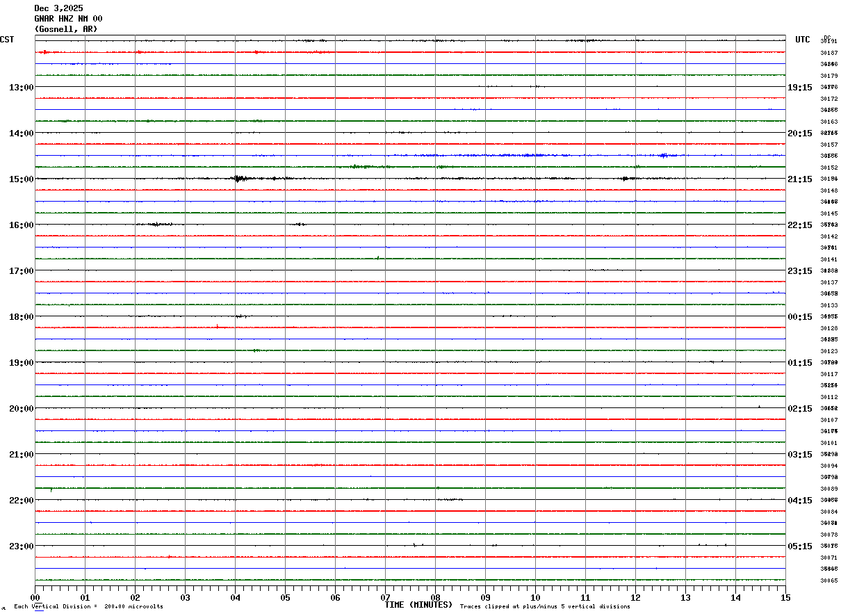Click DC offset value 30107
Viewport: 841px width, 616px height.
click(x=828, y=420)
